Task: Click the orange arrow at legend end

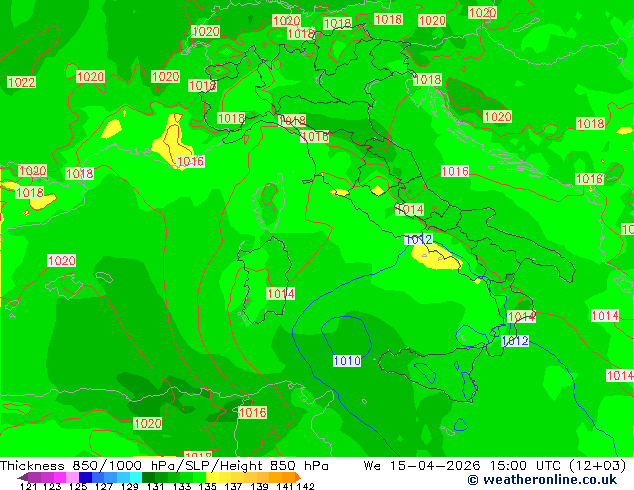Action: pos(298,477)
